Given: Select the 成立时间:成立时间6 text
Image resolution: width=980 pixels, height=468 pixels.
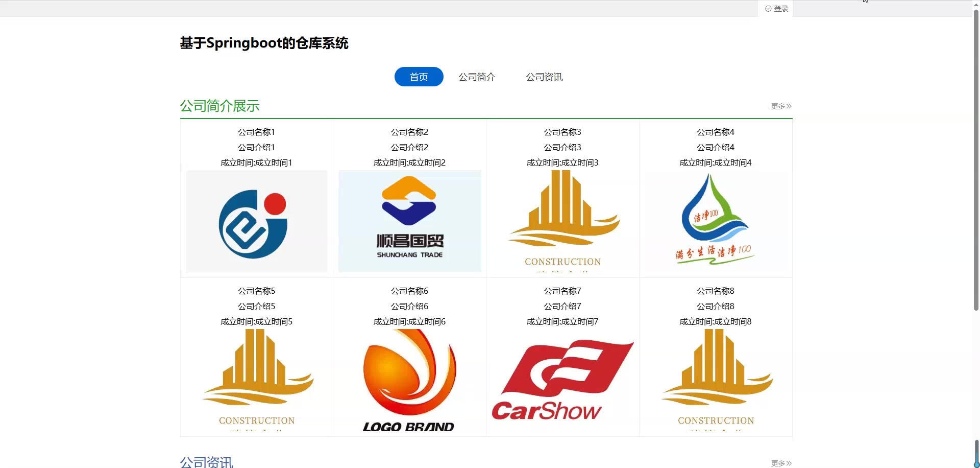Looking at the screenshot, I should [x=409, y=321].
